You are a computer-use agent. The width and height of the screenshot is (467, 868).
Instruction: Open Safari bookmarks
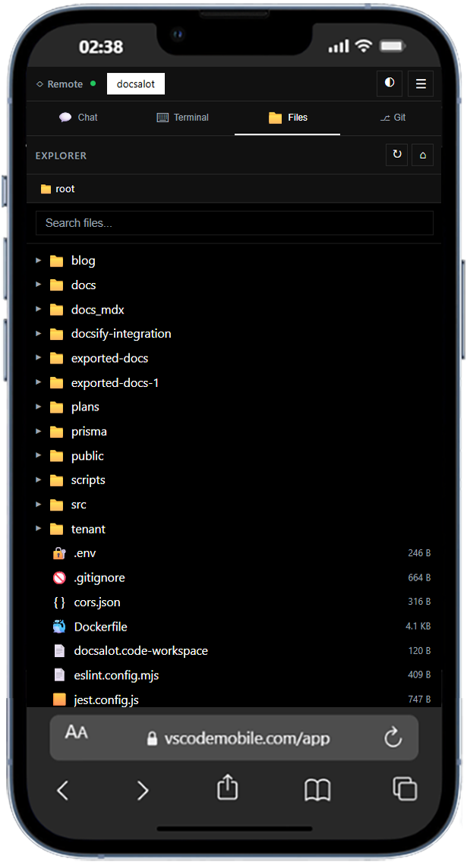tap(317, 790)
